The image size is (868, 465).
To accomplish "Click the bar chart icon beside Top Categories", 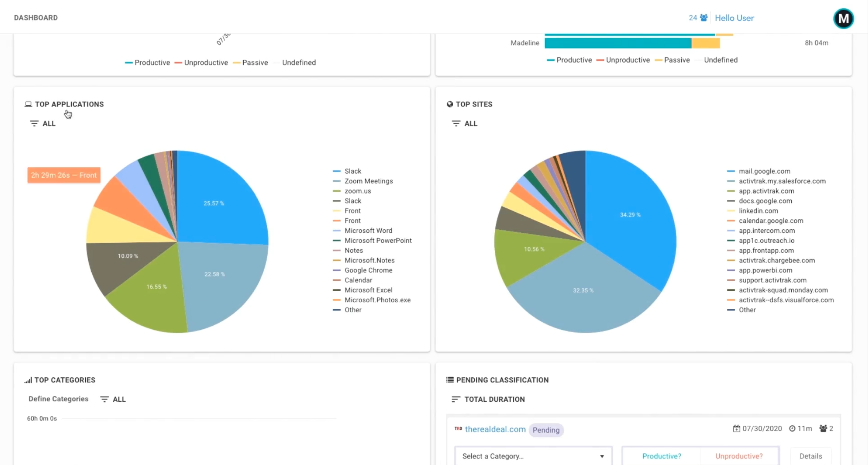I will 28,380.
